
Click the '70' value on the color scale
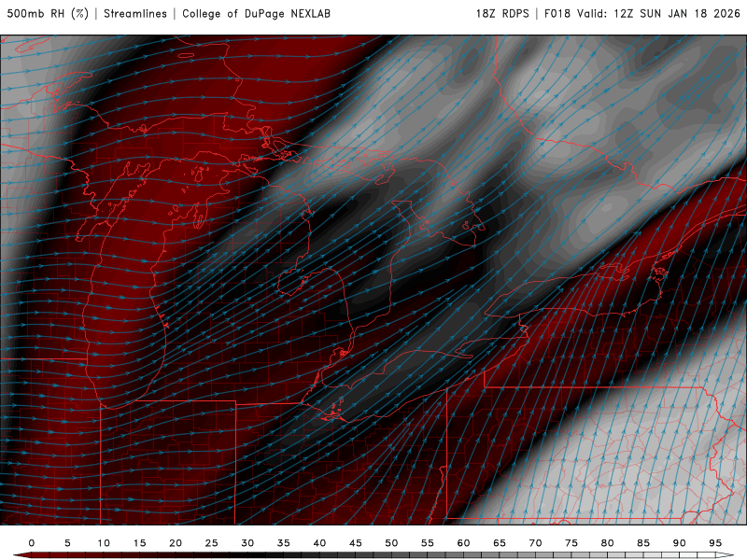pyautogui.click(x=535, y=543)
